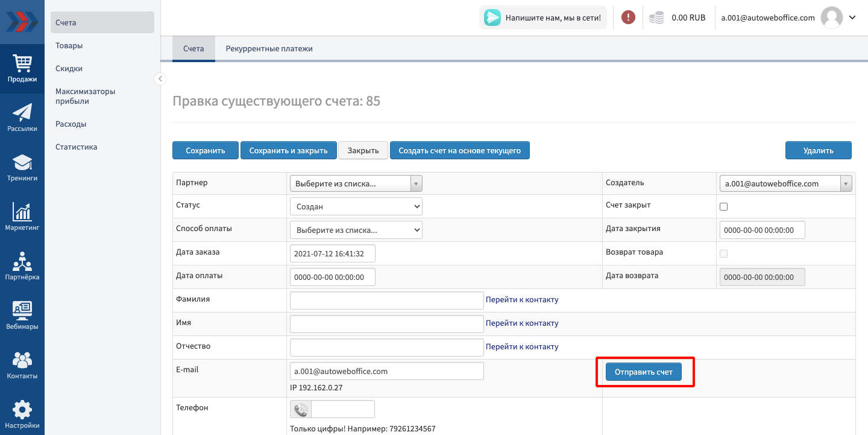Open the Продажи shopping cart section
Screen dimensions: 868x435
pyautogui.click(x=22, y=68)
